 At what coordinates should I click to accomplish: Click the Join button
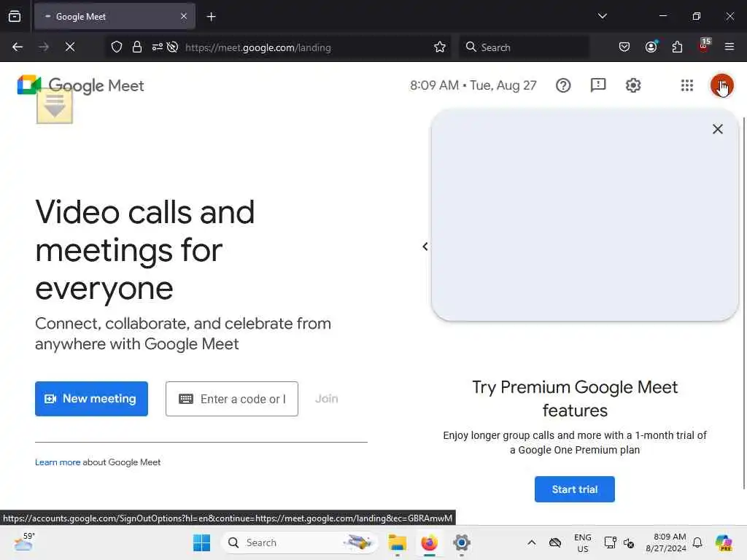click(327, 399)
